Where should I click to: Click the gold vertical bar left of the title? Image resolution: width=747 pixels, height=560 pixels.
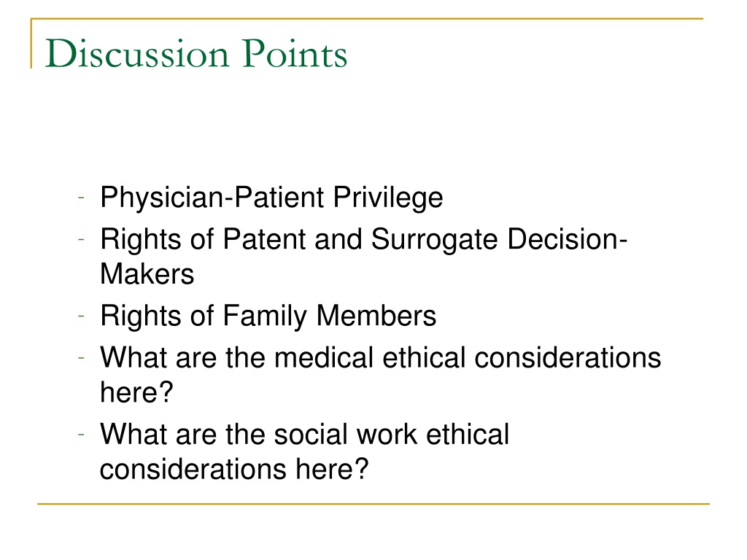click(31, 43)
